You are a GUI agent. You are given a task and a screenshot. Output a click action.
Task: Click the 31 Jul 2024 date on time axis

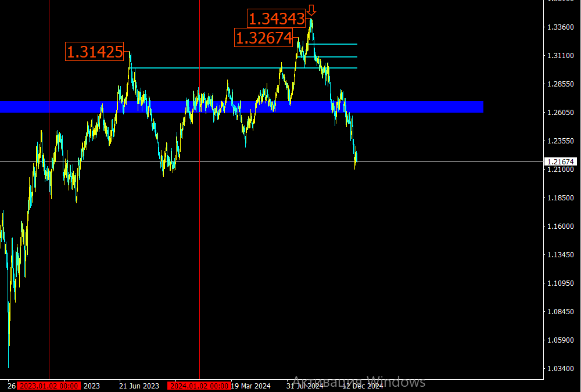304,386
